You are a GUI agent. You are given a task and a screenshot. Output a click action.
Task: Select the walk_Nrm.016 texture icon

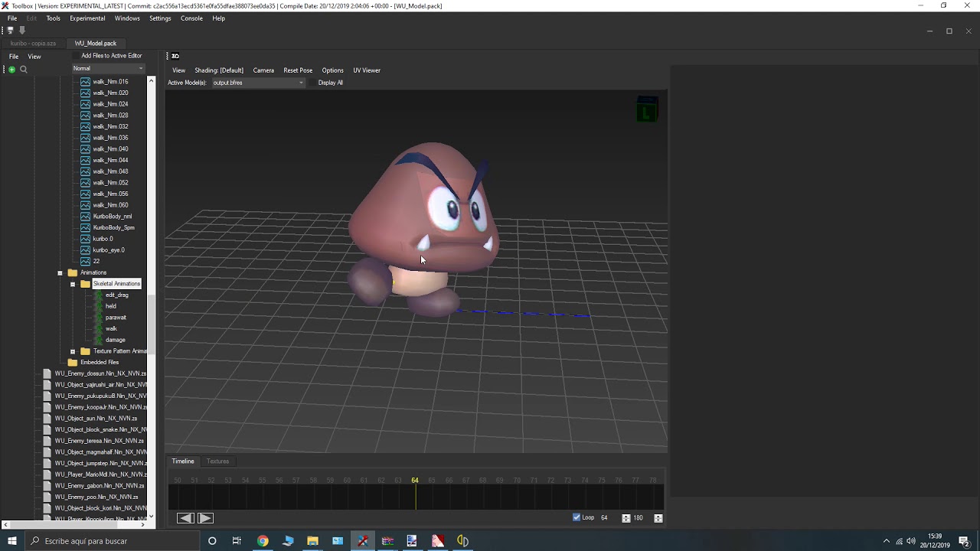(x=86, y=81)
